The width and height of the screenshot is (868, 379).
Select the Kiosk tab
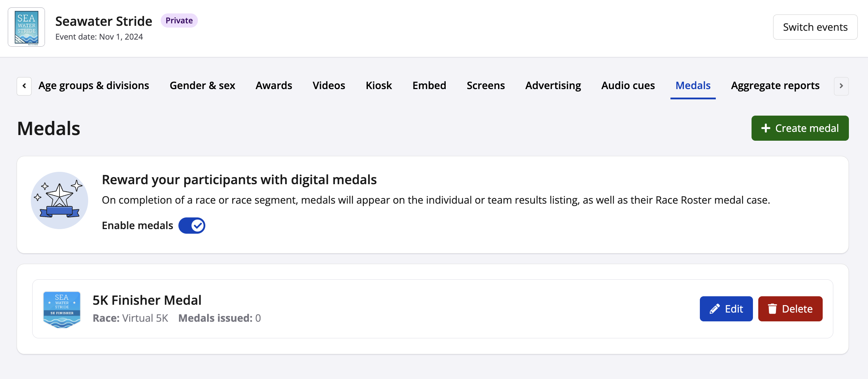tap(378, 86)
